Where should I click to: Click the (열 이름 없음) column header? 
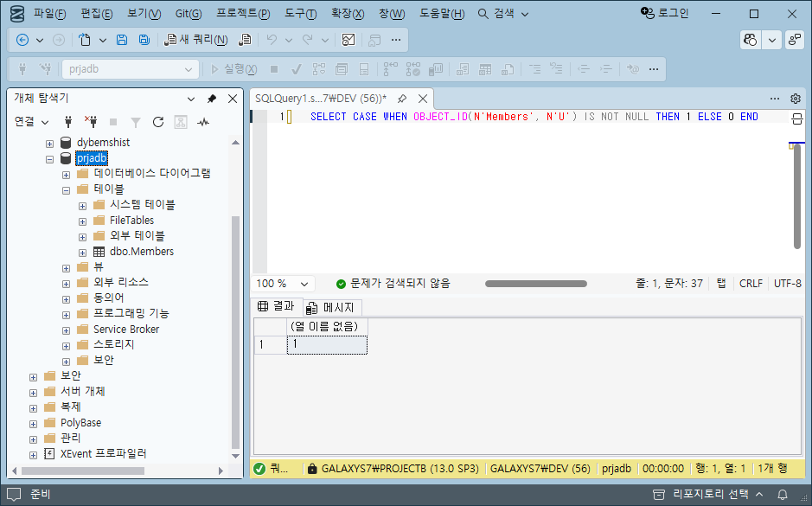(327, 326)
